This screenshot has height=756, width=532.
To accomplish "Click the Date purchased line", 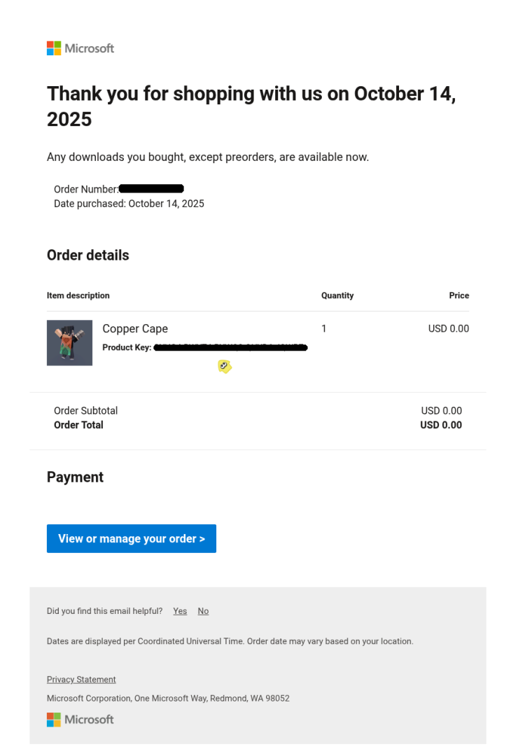I will click(x=129, y=204).
